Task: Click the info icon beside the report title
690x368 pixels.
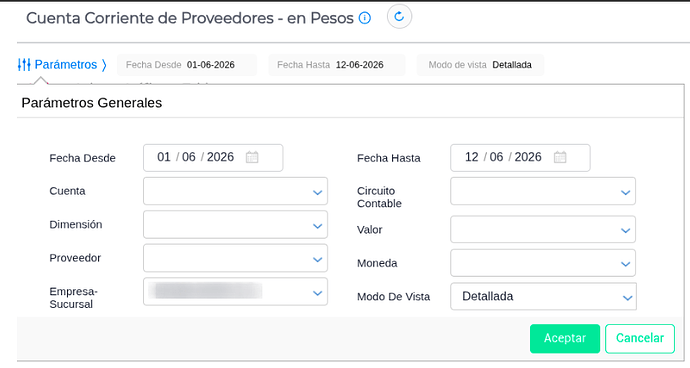Action: click(365, 18)
